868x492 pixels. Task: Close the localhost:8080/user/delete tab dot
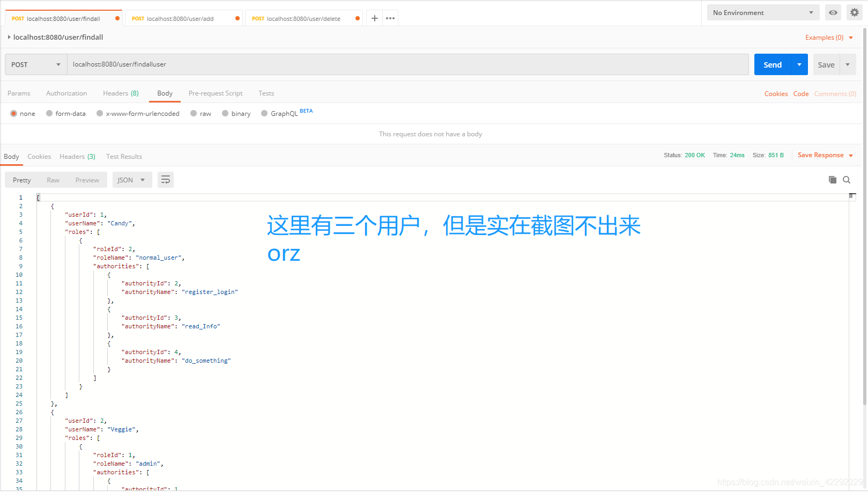pyautogui.click(x=358, y=18)
